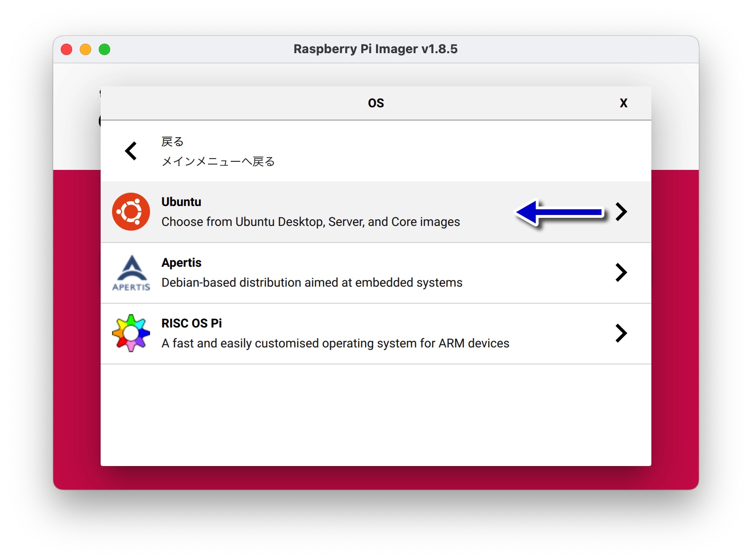Click the yellow minimize window button
Screen dimensions: 752x560
tap(85, 49)
